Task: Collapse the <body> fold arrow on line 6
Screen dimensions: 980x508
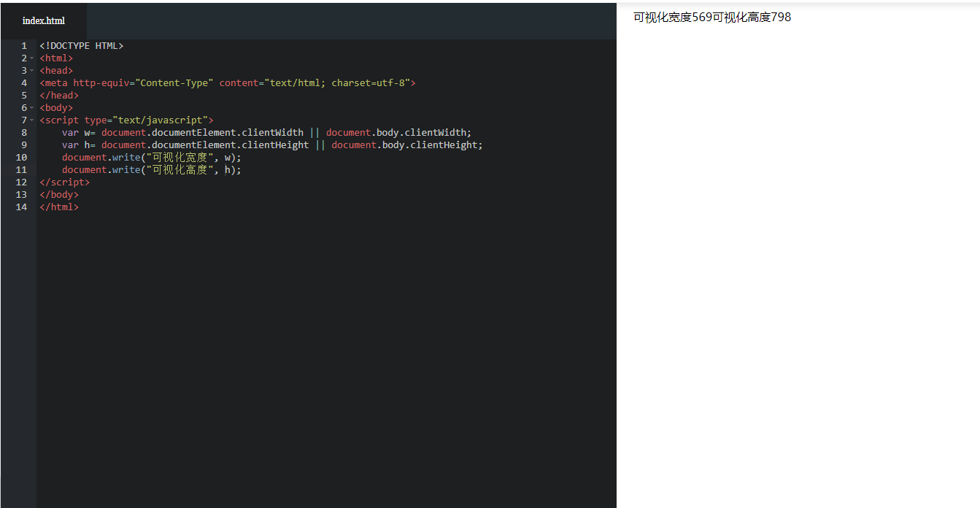Action: (x=32, y=108)
